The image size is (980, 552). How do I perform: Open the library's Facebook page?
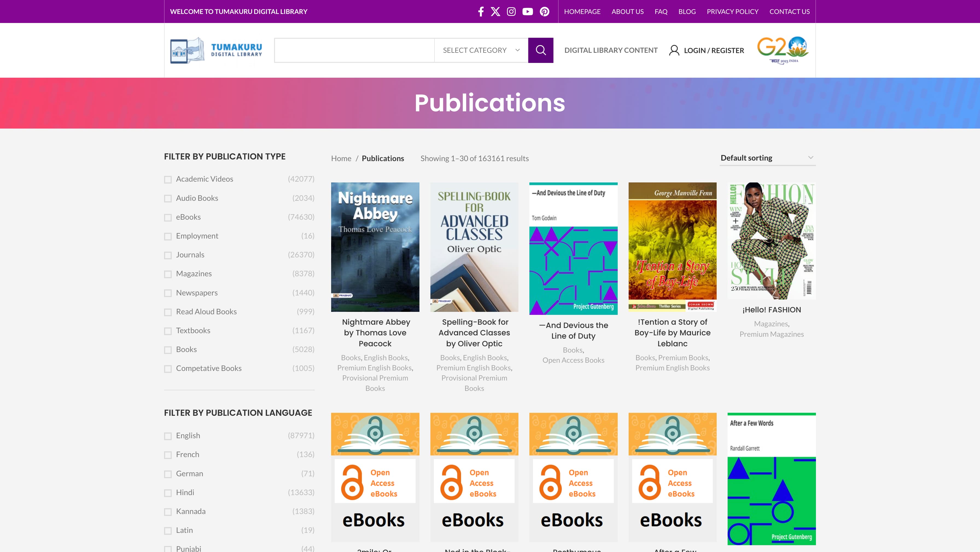[480, 11]
